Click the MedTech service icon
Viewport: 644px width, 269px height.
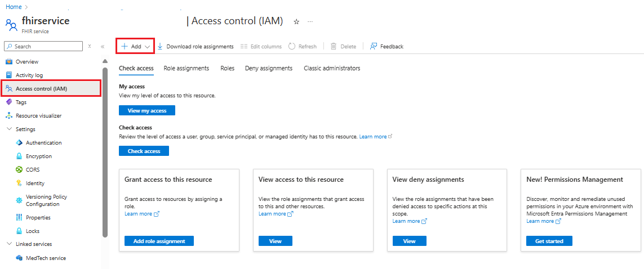19,258
